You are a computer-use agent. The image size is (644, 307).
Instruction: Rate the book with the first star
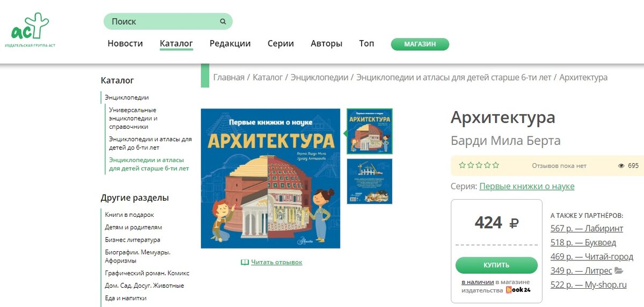(x=462, y=165)
